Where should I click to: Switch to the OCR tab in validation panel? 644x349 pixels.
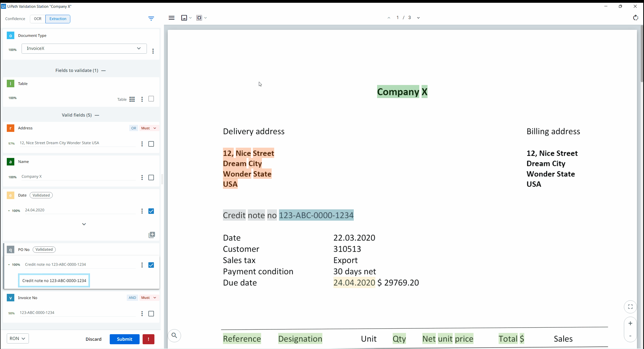(37, 19)
